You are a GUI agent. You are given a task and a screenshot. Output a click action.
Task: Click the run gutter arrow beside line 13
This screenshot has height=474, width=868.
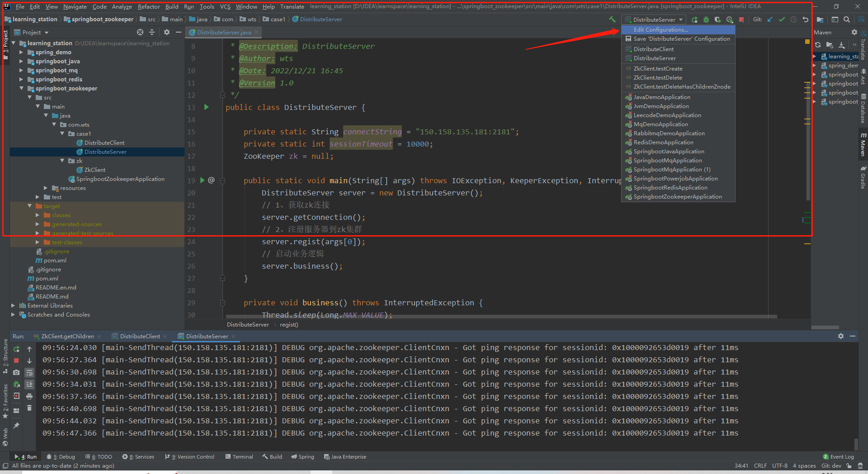tap(206, 107)
